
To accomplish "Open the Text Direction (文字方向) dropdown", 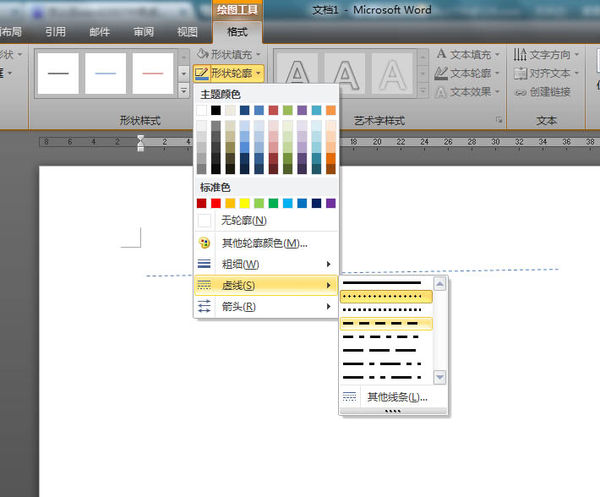I will pyautogui.click(x=577, y=55).
